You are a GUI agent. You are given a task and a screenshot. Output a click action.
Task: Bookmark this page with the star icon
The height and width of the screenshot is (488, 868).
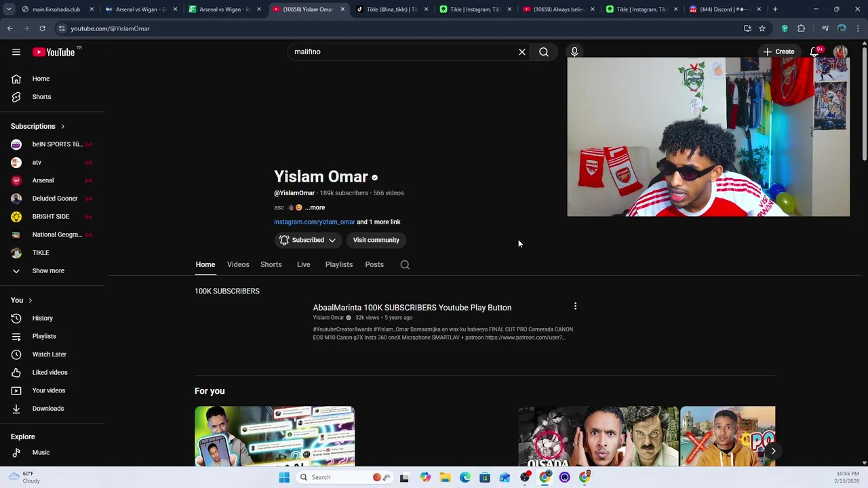click(762, 28)
